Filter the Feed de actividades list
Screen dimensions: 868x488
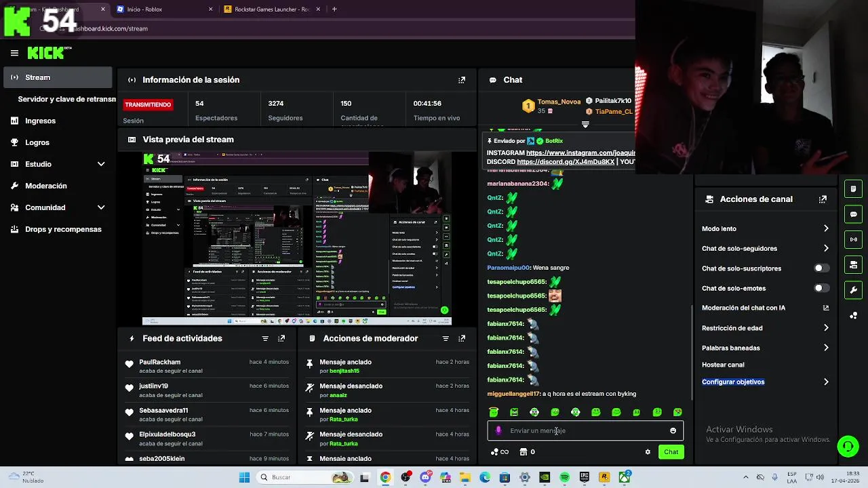click(x=265, y=338)
